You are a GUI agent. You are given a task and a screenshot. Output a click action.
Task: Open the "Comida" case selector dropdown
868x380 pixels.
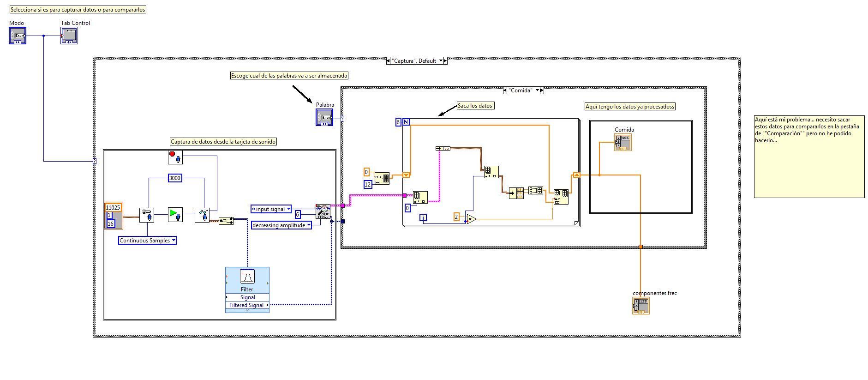(537, 90)
